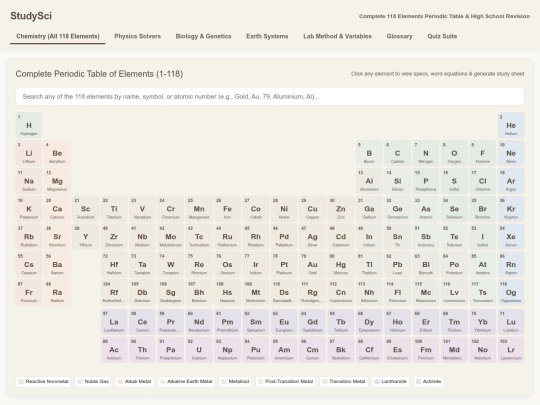Image resolution: width=540 pixels, height=405 pixels.
Task: Select Lab Method & Variables tab
Action: (x=337, y=37)
